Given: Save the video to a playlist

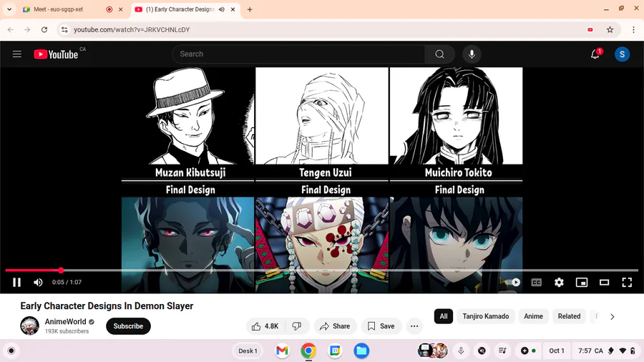Looking at the screenshot, I should point(381,326).
